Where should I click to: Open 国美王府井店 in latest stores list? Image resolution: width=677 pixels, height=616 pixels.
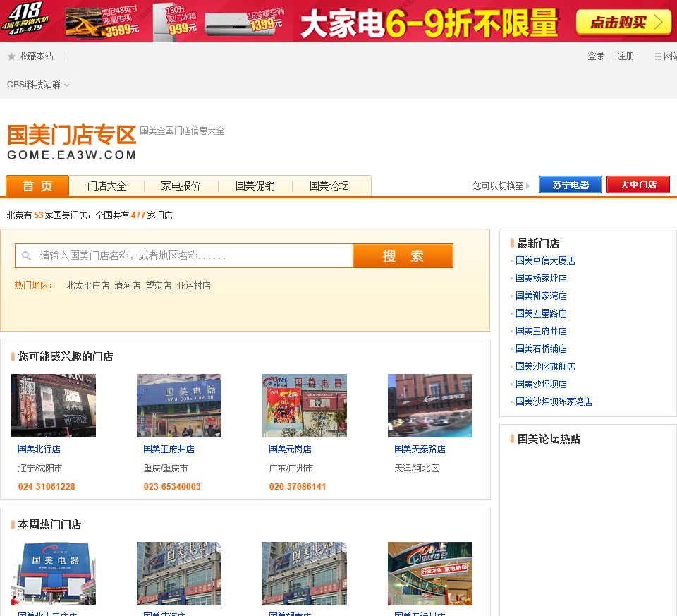coord(541,332)
